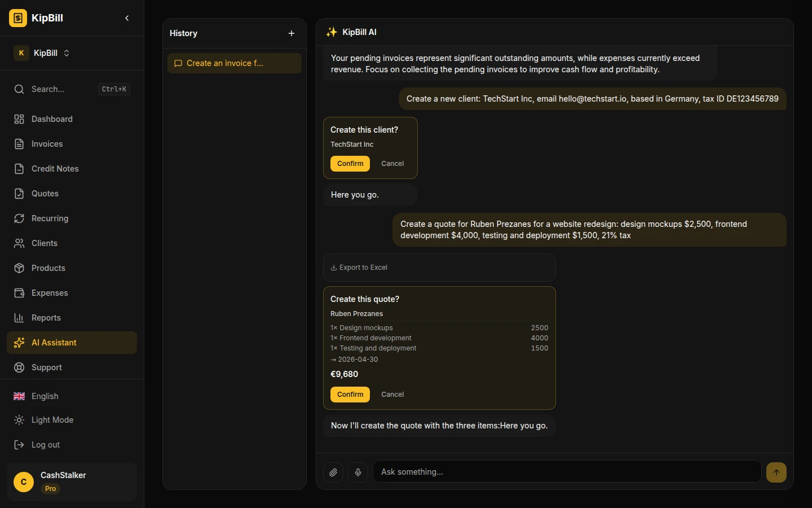812x508 pixels.
Task: Start a new chat with plus icon
Action: coord(292,33)
